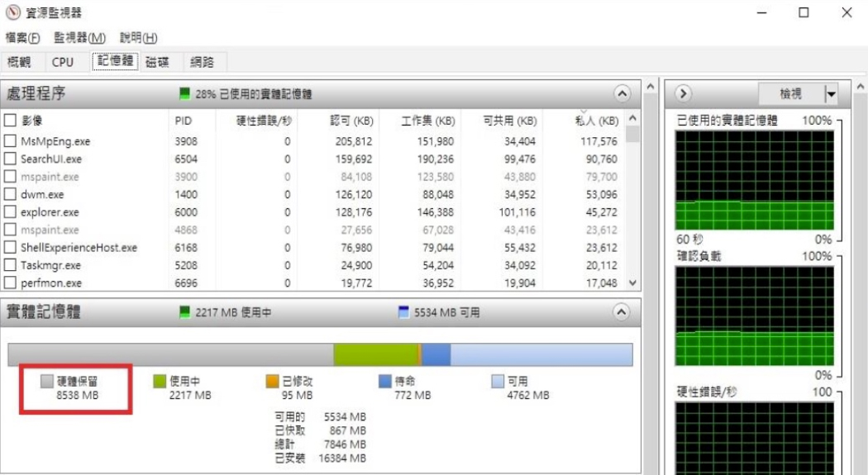This screenshot has height=475, width=868.
Task: Open the 說明(H) menu
Action: (x=138, y=38)
